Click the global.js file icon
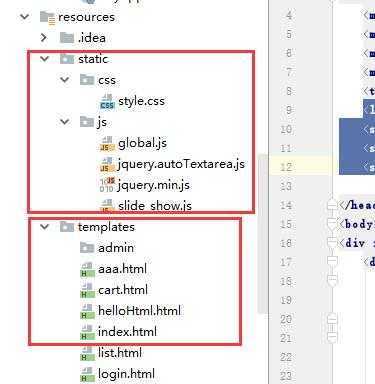 tap(107, 143)
